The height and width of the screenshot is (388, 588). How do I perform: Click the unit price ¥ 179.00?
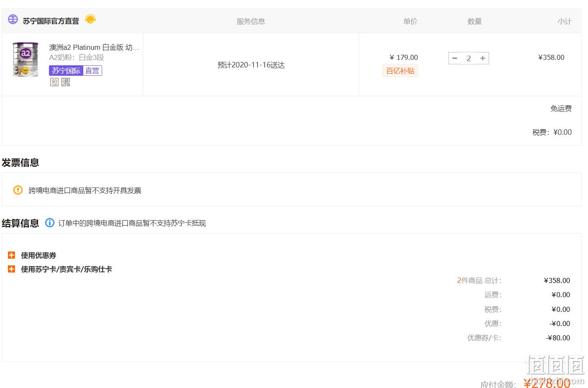[403, 57]
